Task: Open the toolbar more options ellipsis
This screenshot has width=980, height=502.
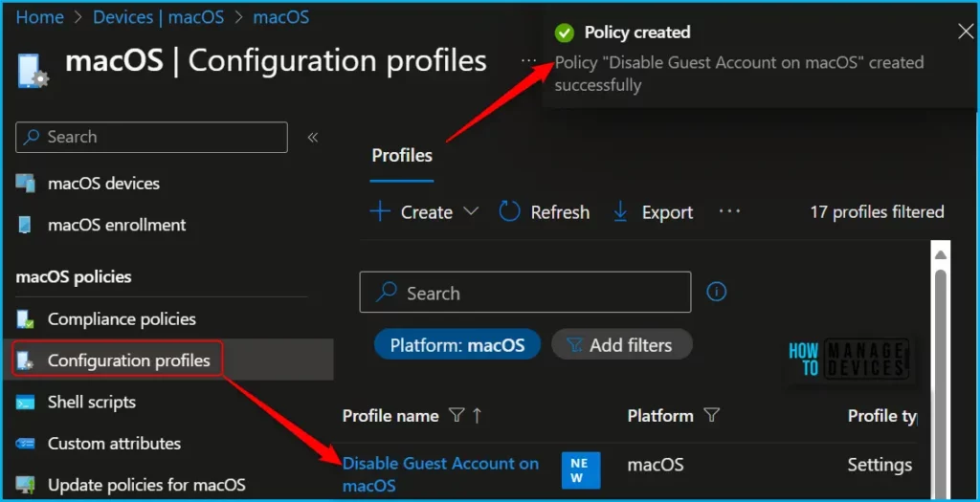Action: tap(729, 211)
